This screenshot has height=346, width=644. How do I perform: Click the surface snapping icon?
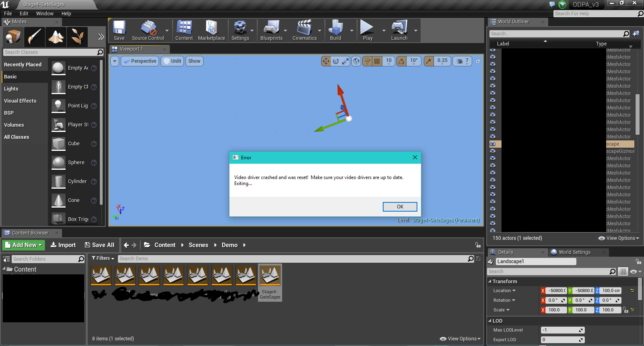(367, 61)
